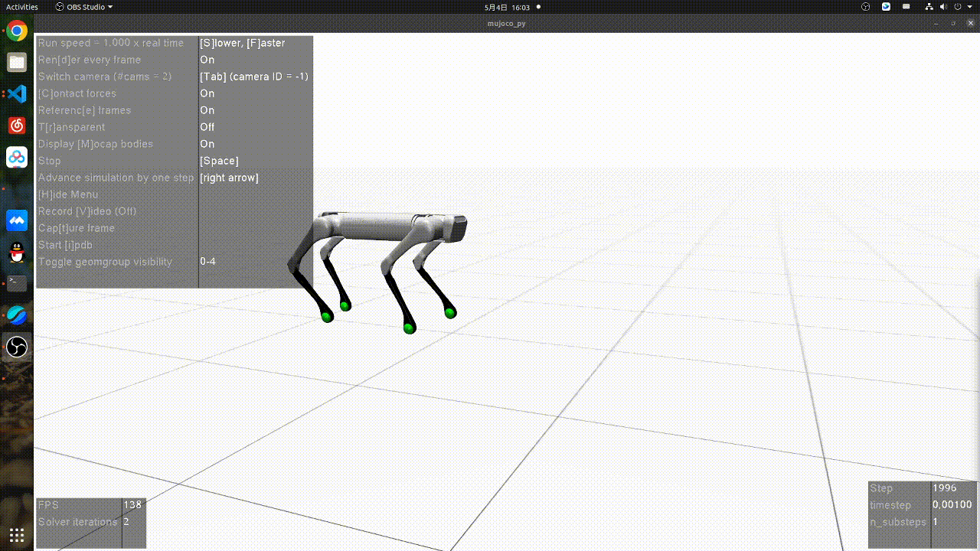The width and height of the screenshot is (980, 551).
Task: Expand the system menu arrow
Action: (x=969, y=7)
